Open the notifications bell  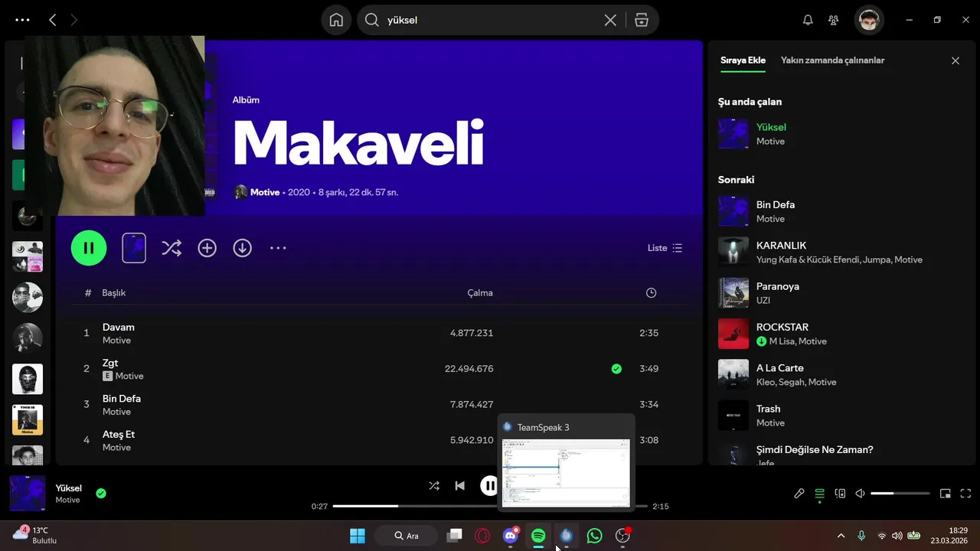[808, 20]
